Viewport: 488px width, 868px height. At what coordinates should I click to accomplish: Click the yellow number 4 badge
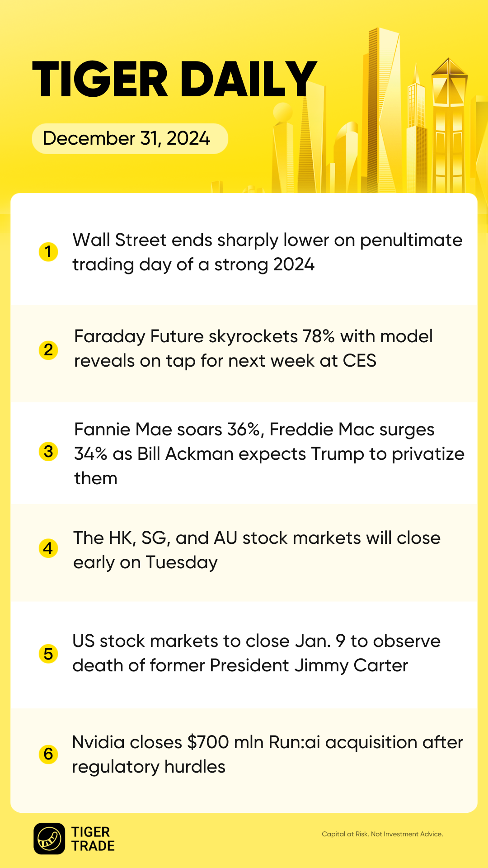tap(48, 548)
